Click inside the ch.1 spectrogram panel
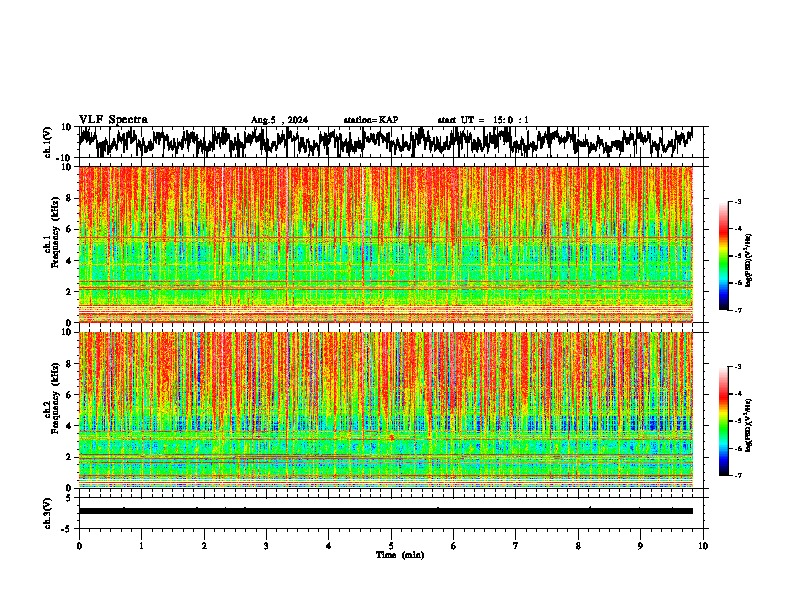Screen dimensions: 792x612 (385, 244)
